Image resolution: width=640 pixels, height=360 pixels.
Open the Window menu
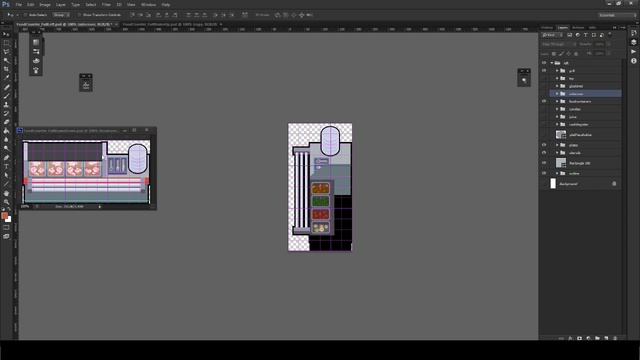tap(148, 4)
